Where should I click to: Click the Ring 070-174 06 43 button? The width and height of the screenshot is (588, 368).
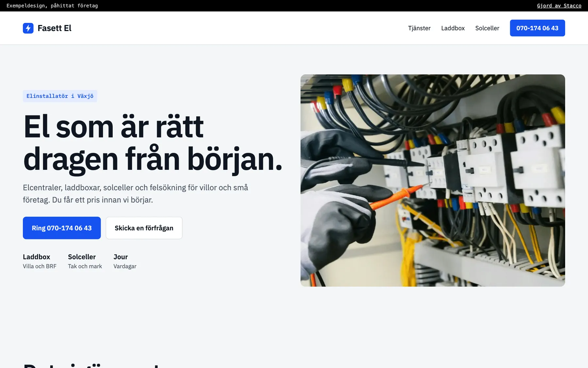62,228
